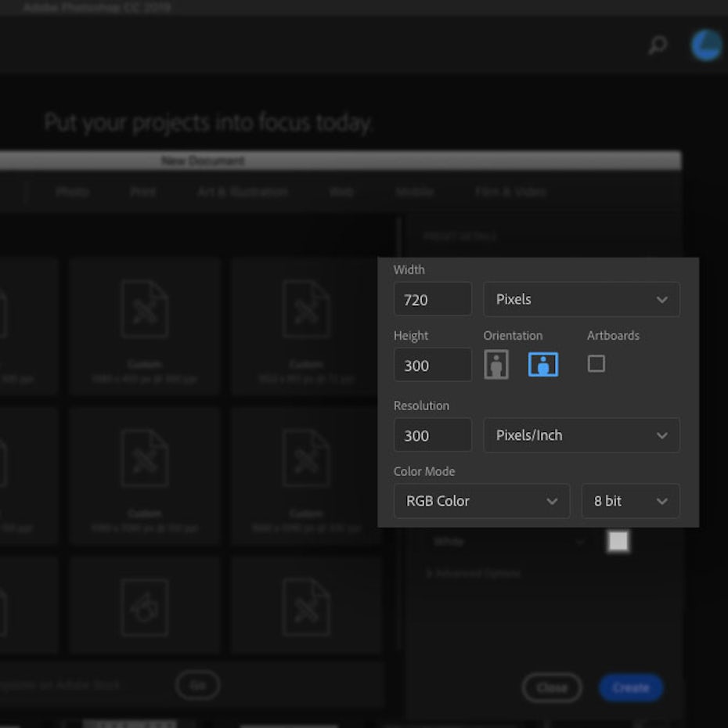Switch to the Art & Illustration tab

pyautogui.click(x=243, y=192)
